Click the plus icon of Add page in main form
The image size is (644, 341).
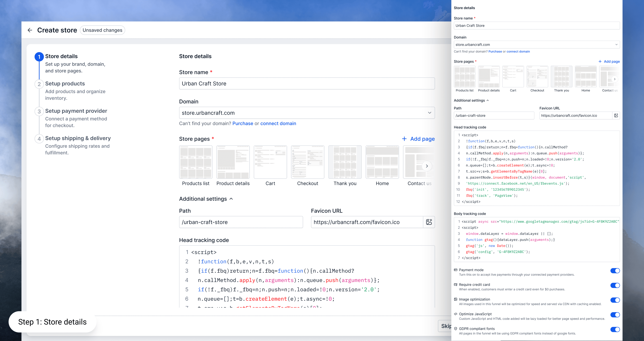[404, 139]
